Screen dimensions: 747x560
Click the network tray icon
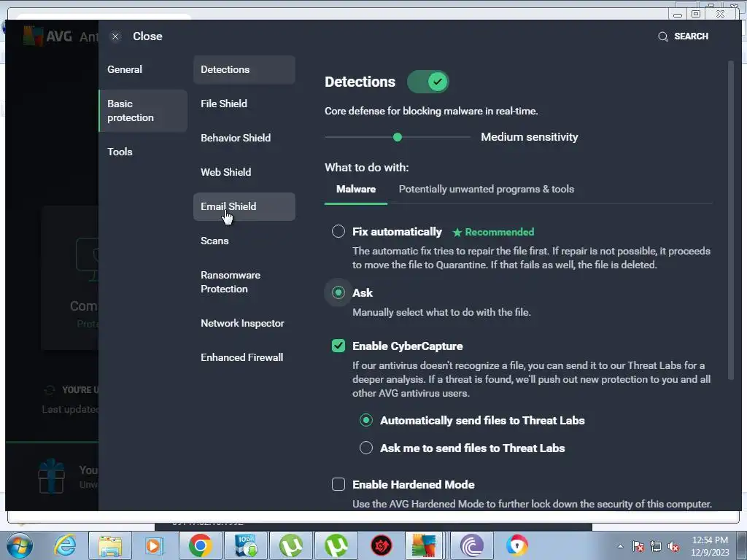(656, 546)
